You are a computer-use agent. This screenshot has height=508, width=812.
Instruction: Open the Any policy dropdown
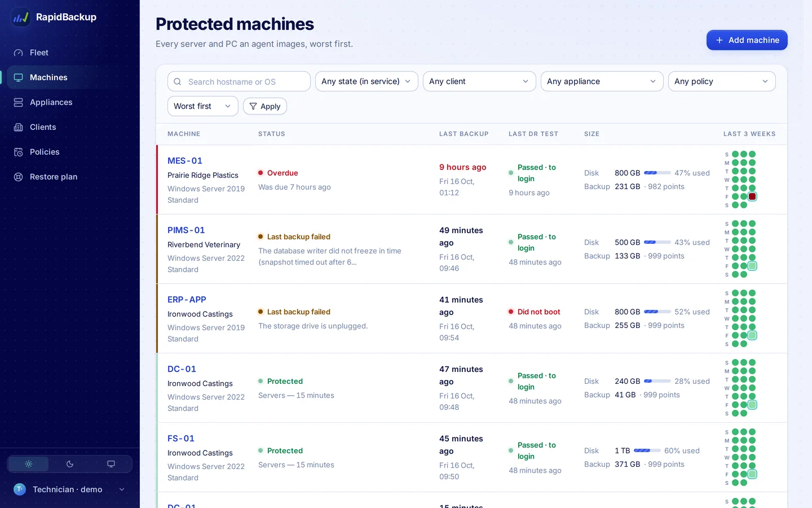coord(722,81)
